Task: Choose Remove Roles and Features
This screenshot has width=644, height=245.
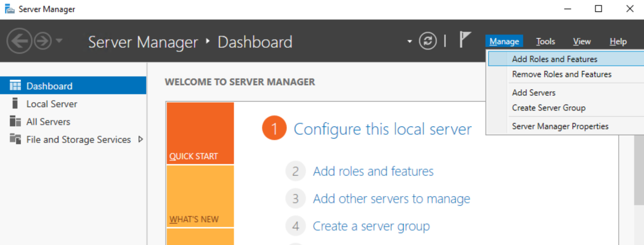Action: pyautogui.click(x=566, y=74)
